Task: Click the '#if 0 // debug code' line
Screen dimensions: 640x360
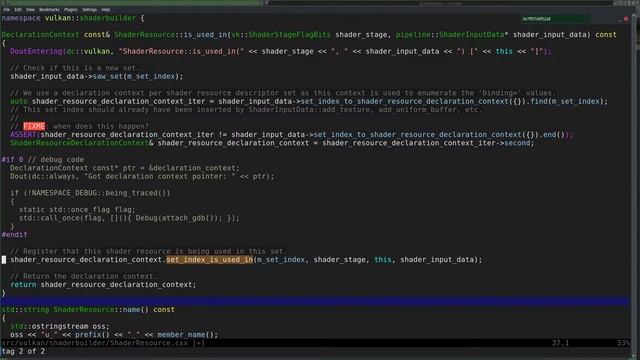Action: [x=42, y=160]
